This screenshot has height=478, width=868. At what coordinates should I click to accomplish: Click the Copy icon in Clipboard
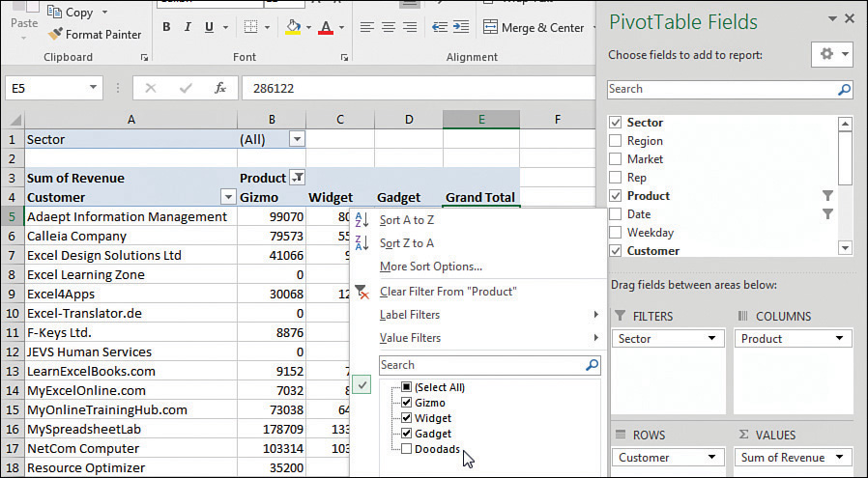pos(54,12)
